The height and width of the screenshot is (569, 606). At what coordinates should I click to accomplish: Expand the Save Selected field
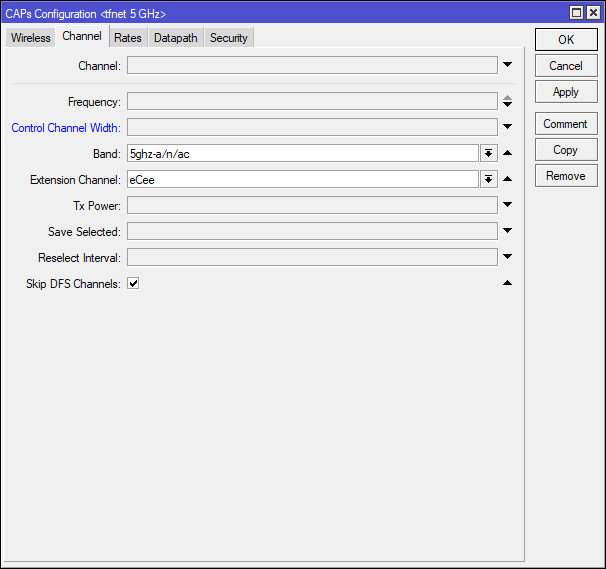pos(507,230)
